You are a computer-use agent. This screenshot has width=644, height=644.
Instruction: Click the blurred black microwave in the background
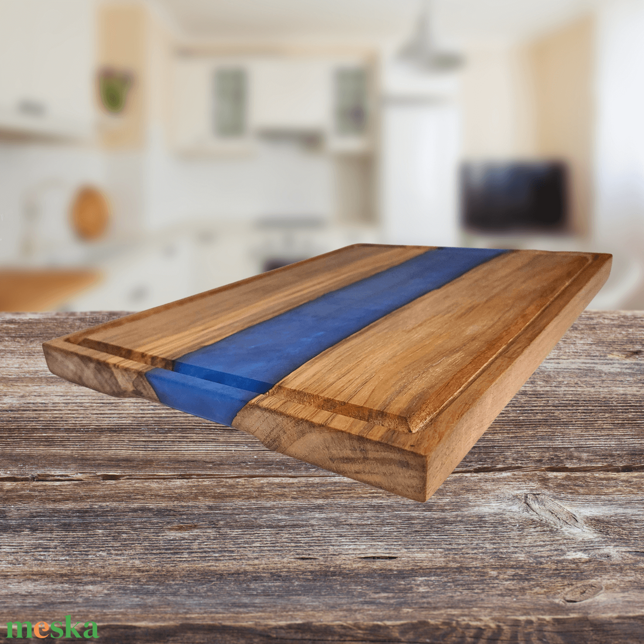514,196
